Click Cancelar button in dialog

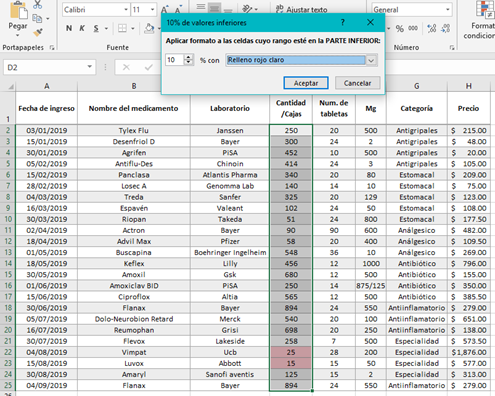pyautogui.click(x=357, y=83)
